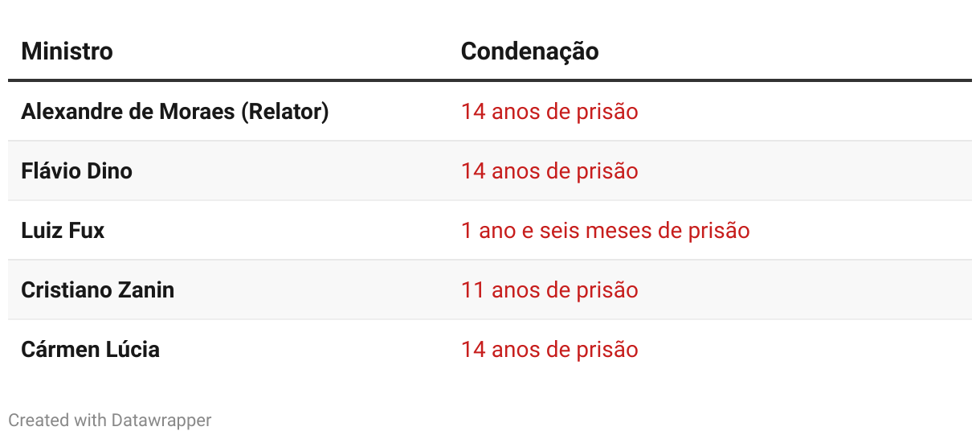This screenshot has width=980, height=439.
Task: Open the Created with Datawrapper link
Action: pos(110,420)
